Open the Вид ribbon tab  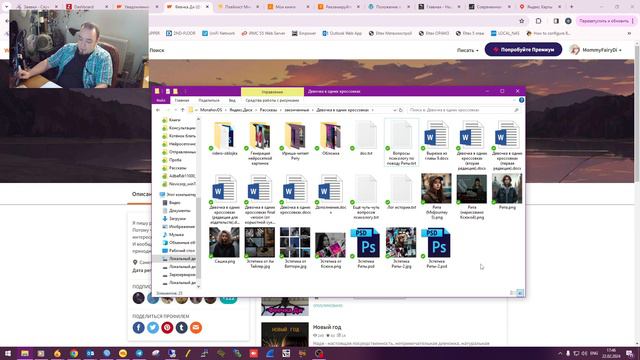click(232, 100)
